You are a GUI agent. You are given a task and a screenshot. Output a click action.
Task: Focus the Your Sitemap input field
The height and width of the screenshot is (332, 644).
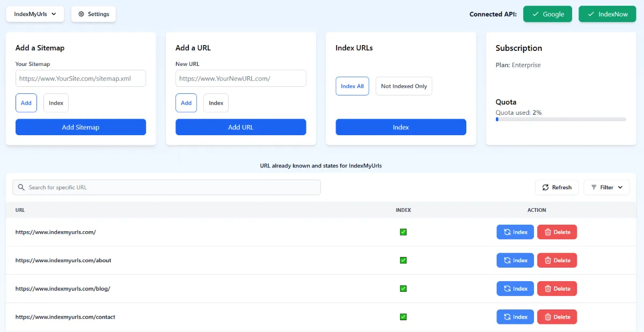(80, 78)
